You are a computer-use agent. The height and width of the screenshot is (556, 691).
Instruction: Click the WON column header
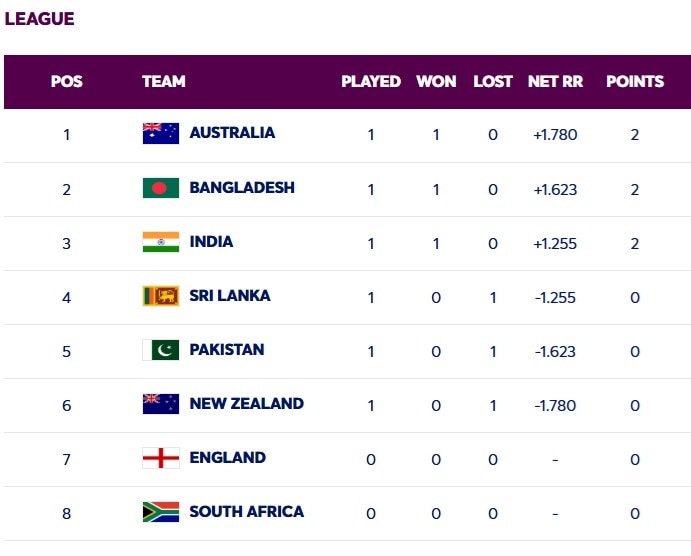[436, 82]
